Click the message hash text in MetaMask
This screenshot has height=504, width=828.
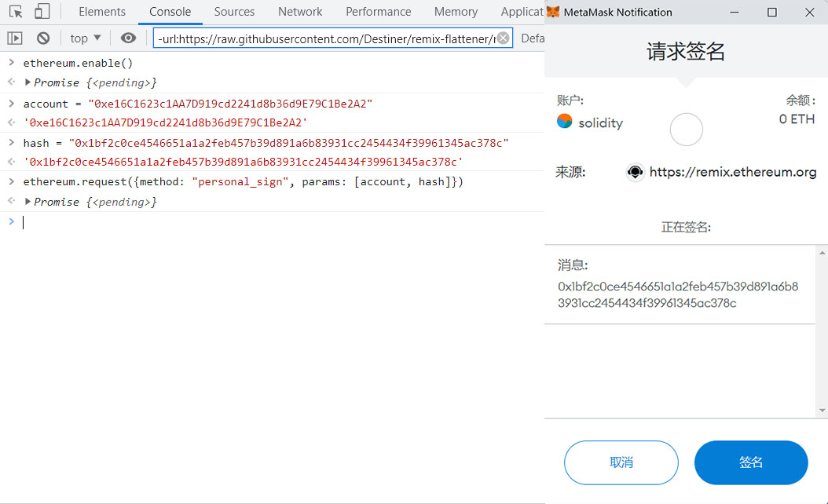click(678, 294)
